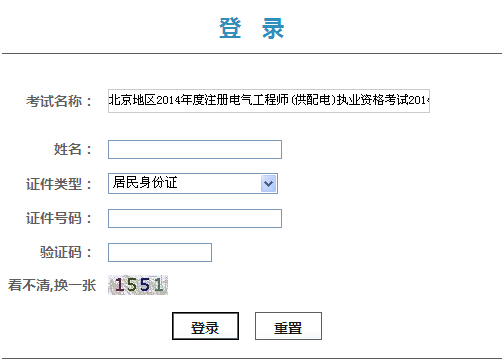Click the horizontal divider under the 登录 heading
This screenshot has width=504, height=363.
(x=252, y=53)
